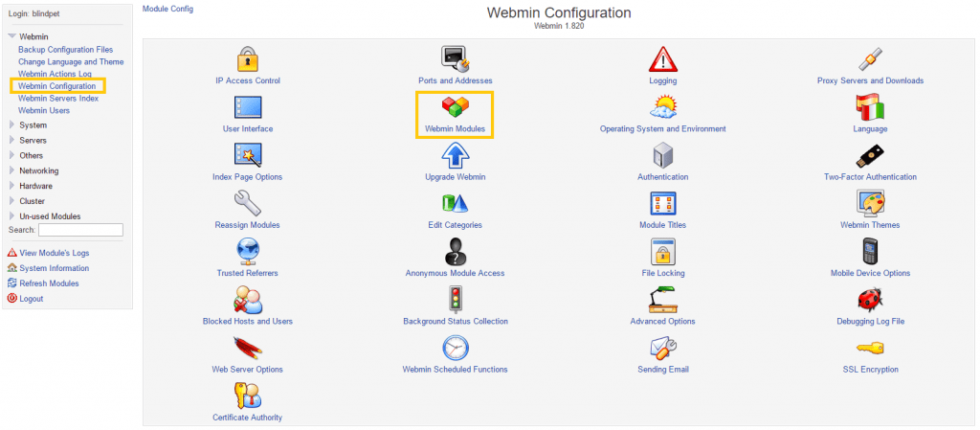Open the SSL Encryption key icon

pyautogui.click(x=870, y=349)
